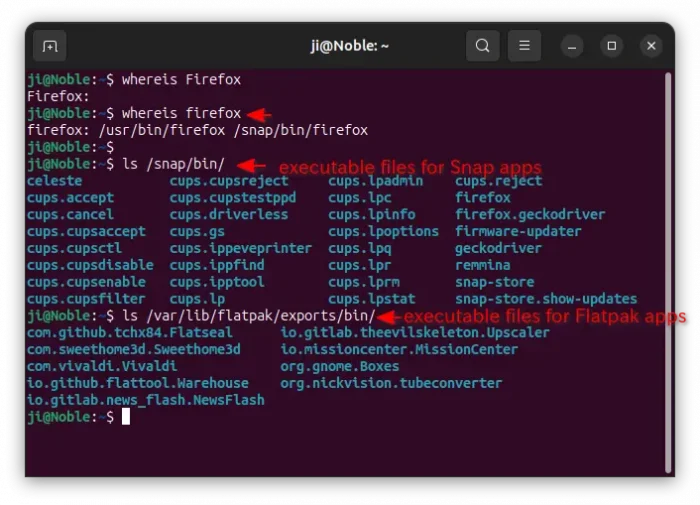Click the terminal vertical scrollbar

tap(668, 272)
